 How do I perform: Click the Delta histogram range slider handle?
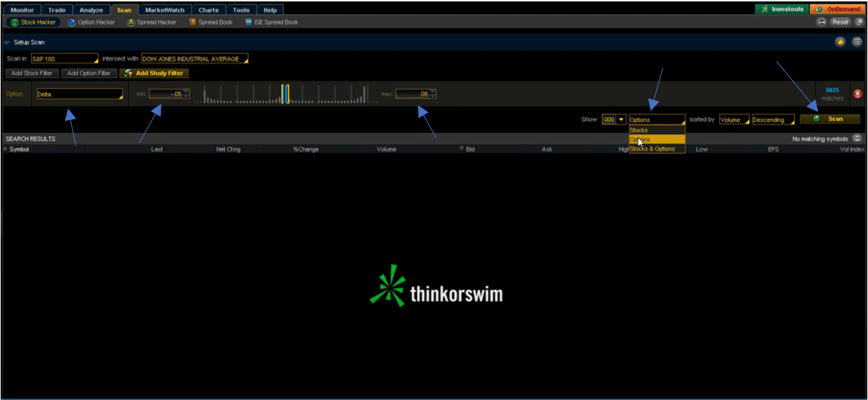tap(285, 94)
